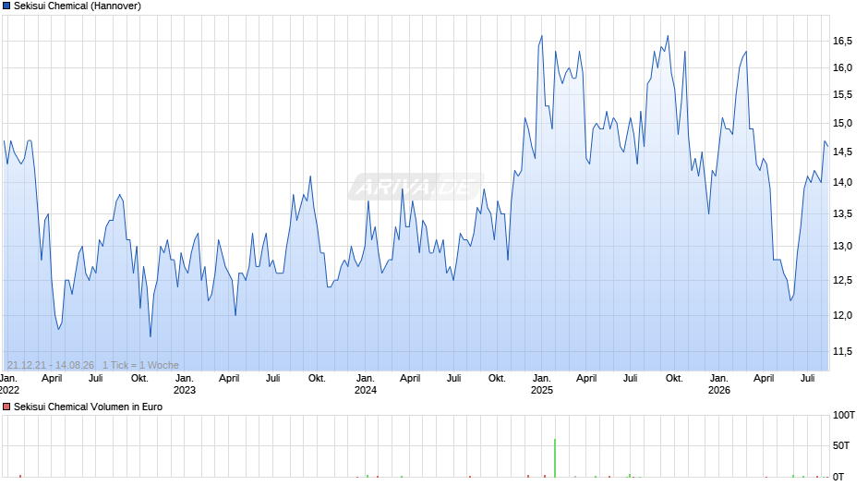Click the 14,5 price axis label
868x486 pixels.
(x=842, y=152)
